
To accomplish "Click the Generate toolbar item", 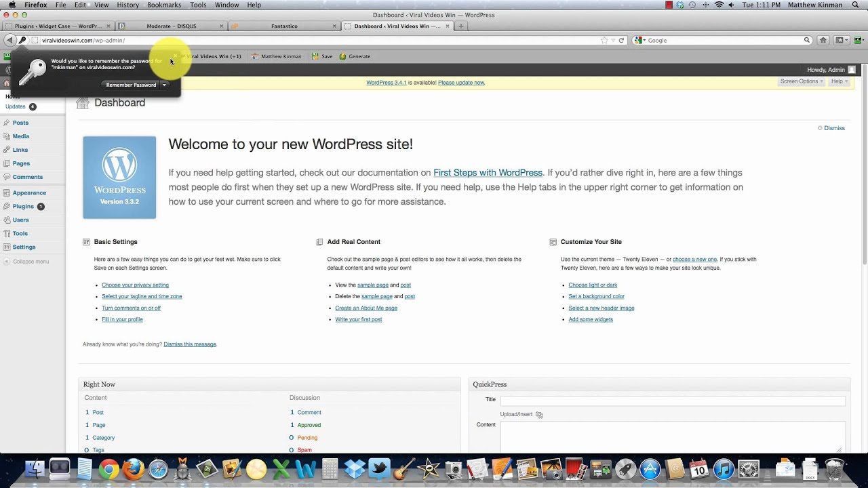I will click(355, 56).
